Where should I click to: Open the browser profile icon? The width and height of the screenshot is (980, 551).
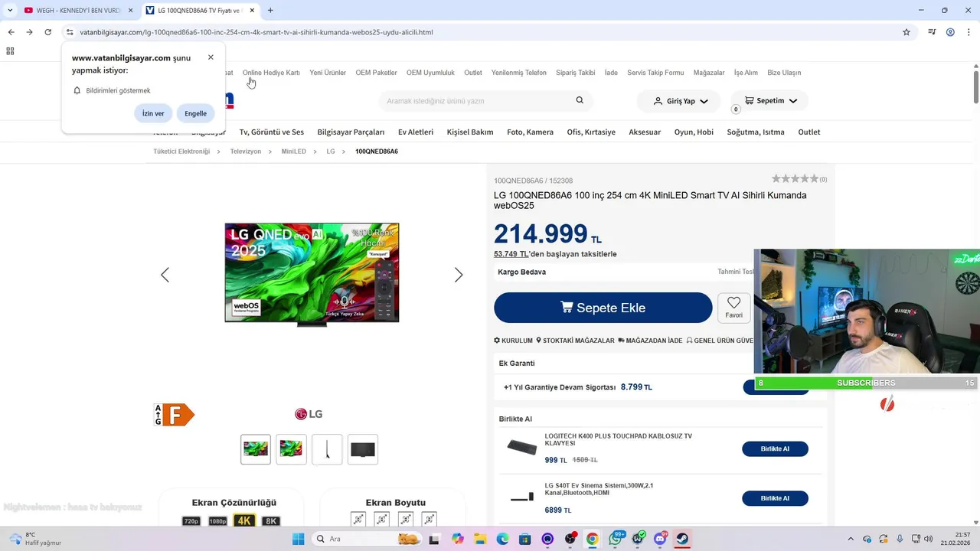950,32
